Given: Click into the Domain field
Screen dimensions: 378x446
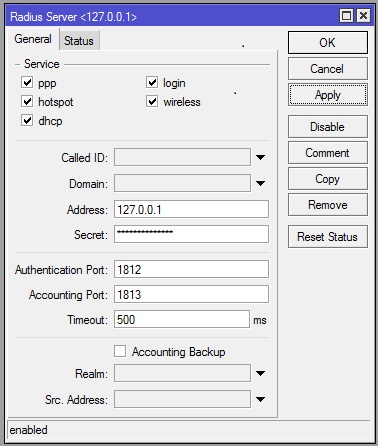Looking at the screenshot, I should [x=182, y=183].
